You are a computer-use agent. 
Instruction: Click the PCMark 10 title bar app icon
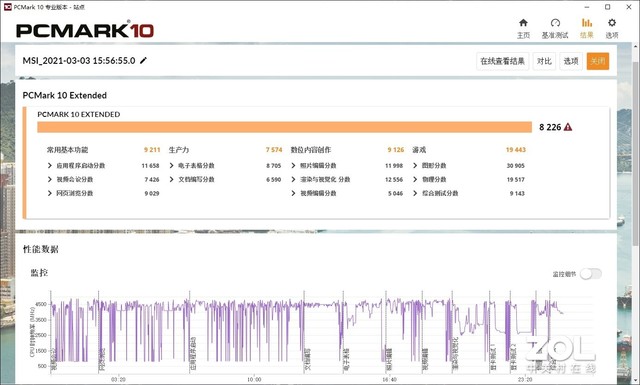pos(7,7)
